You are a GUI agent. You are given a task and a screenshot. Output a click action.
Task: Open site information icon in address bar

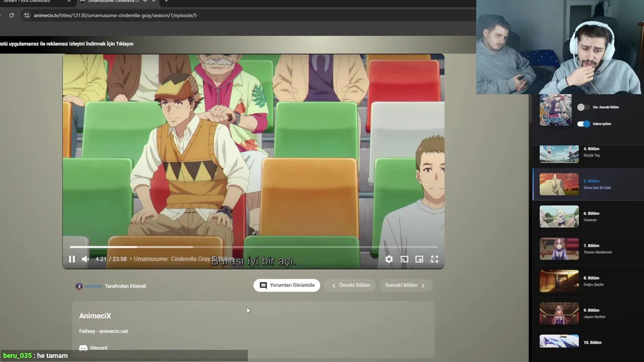click(x=27, y=16)
